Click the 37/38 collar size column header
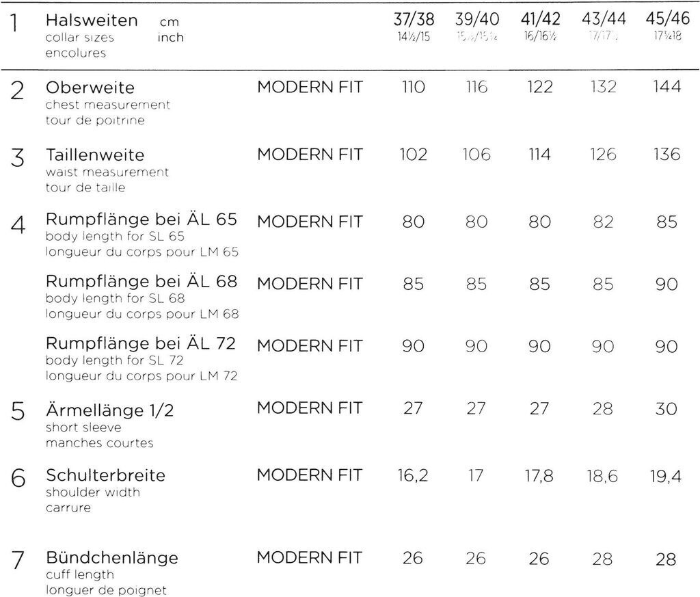 pos(415,21)
